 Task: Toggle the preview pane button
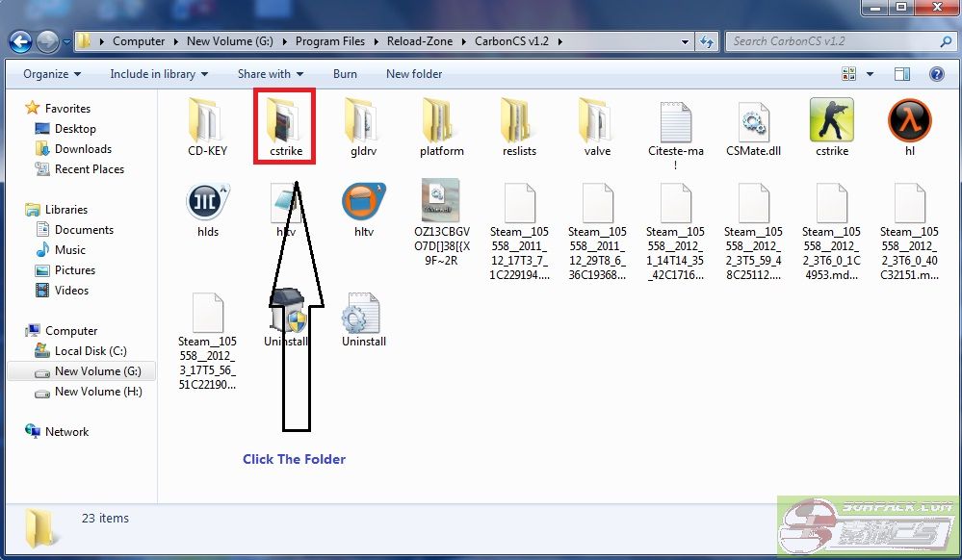pyautogui.click(x=902, y=74)
